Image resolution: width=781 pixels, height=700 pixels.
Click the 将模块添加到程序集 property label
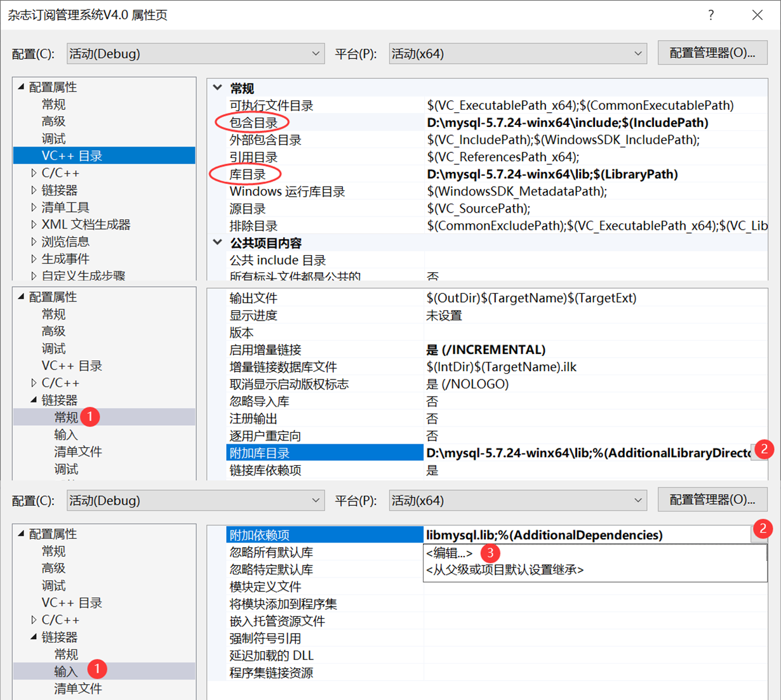pos(283,604)
